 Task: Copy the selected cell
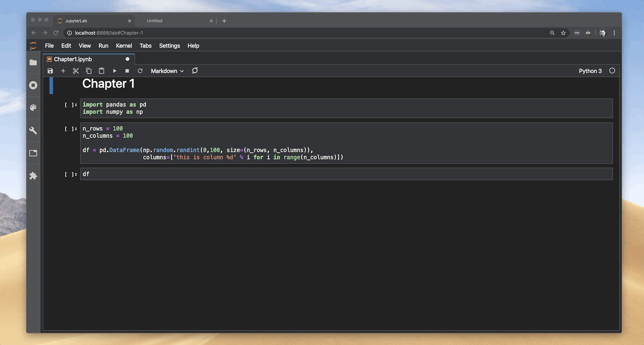pos(89,71)
